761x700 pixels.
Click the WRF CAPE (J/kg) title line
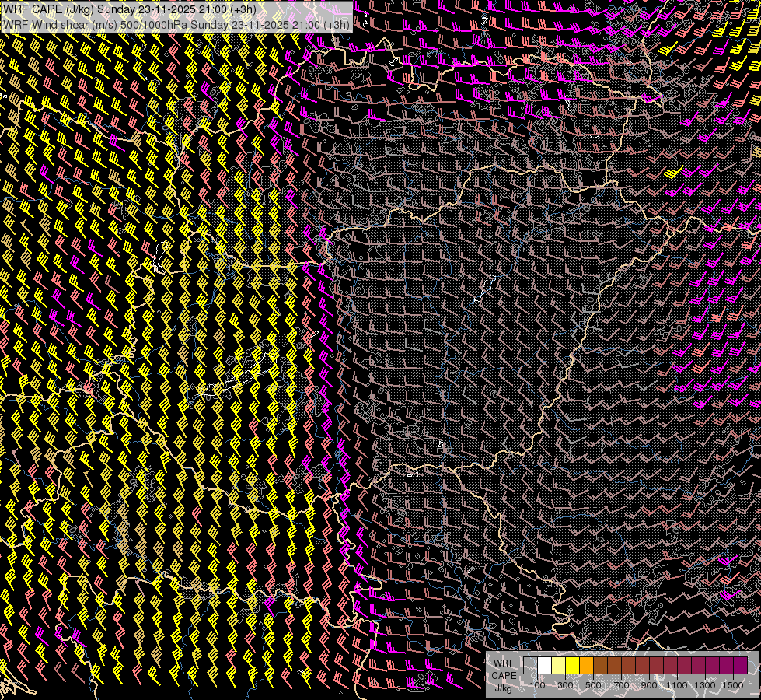click(x=140, y=9)
